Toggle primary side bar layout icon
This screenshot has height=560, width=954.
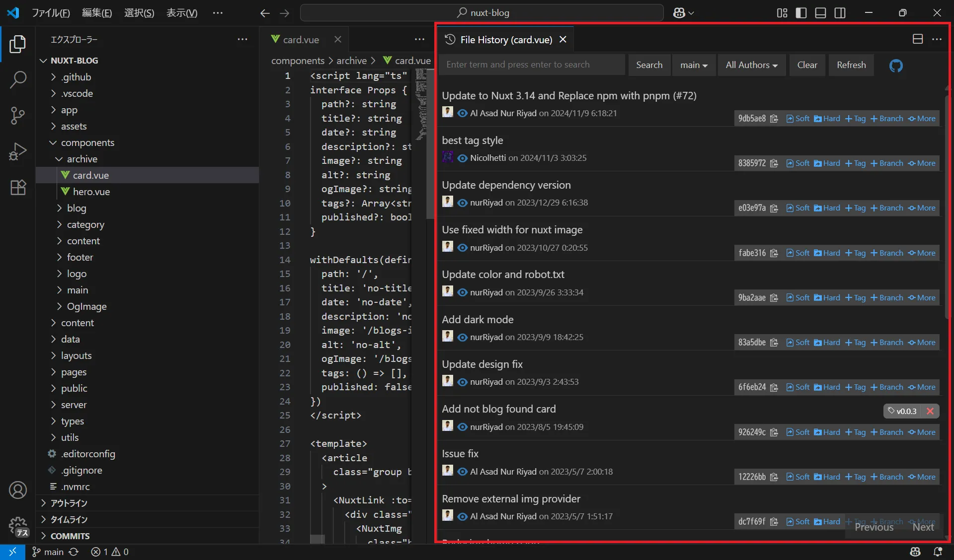(x=801, y=13)
